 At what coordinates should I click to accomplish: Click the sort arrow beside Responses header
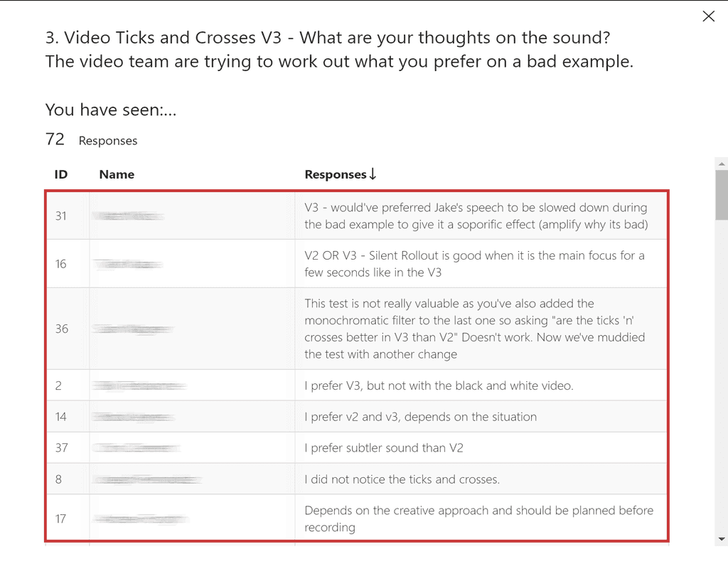[x=373, y=174]
